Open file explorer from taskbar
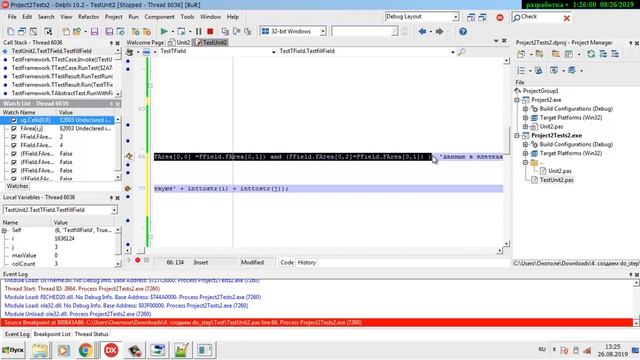Screen dimensions: 640x360 coord(40,350)
